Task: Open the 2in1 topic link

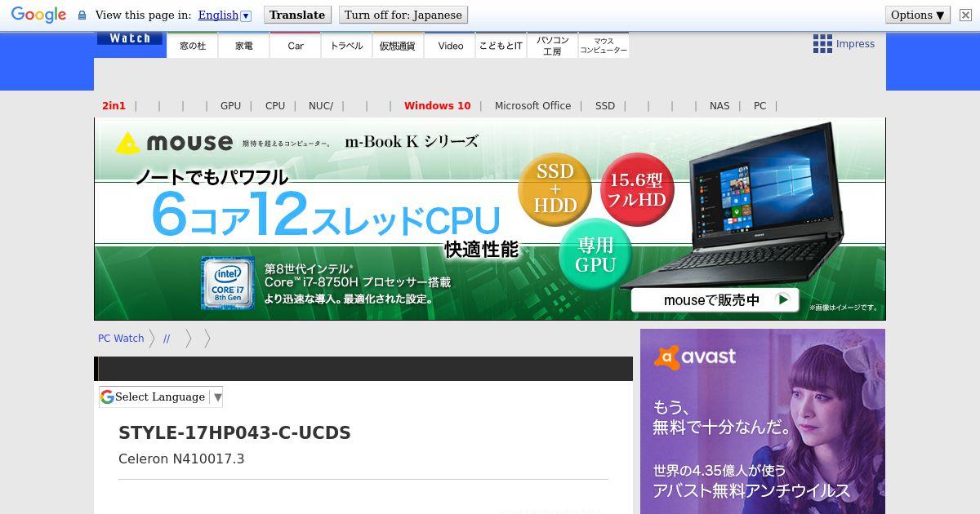Action: (114, 106)
